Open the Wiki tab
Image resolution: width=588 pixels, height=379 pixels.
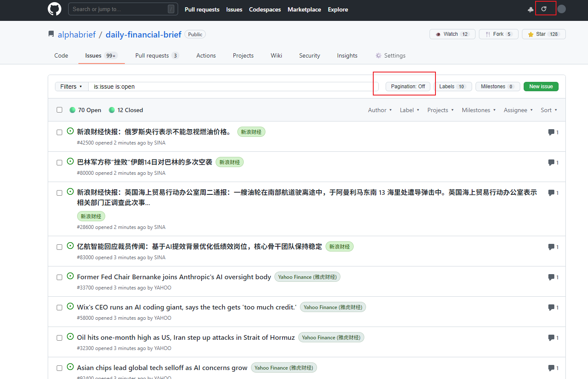[277, 55]
